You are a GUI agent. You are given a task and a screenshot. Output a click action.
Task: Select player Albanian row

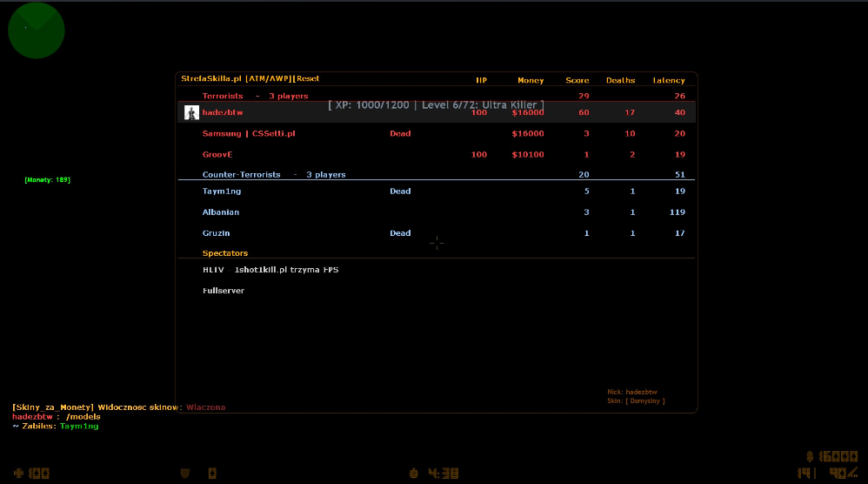pyautogui.click(x=437, y=212)
